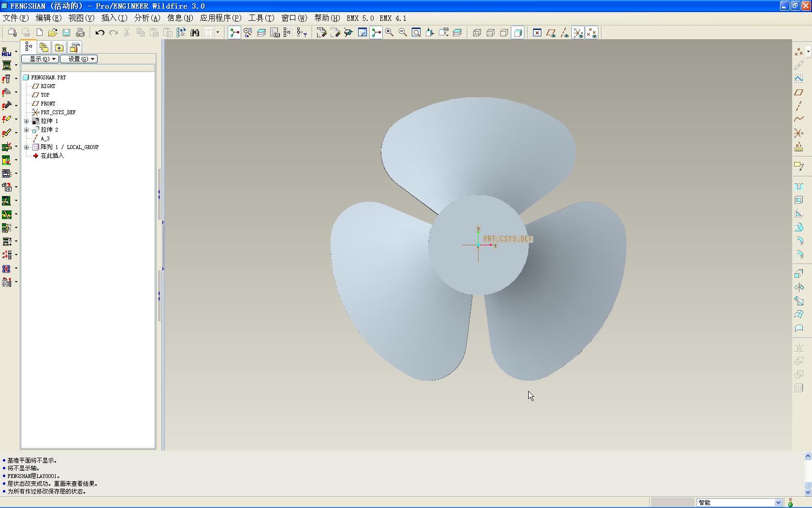Switch to the model tree tab
The height and width of the screenshot is (508, 812).
pos(29,47)
